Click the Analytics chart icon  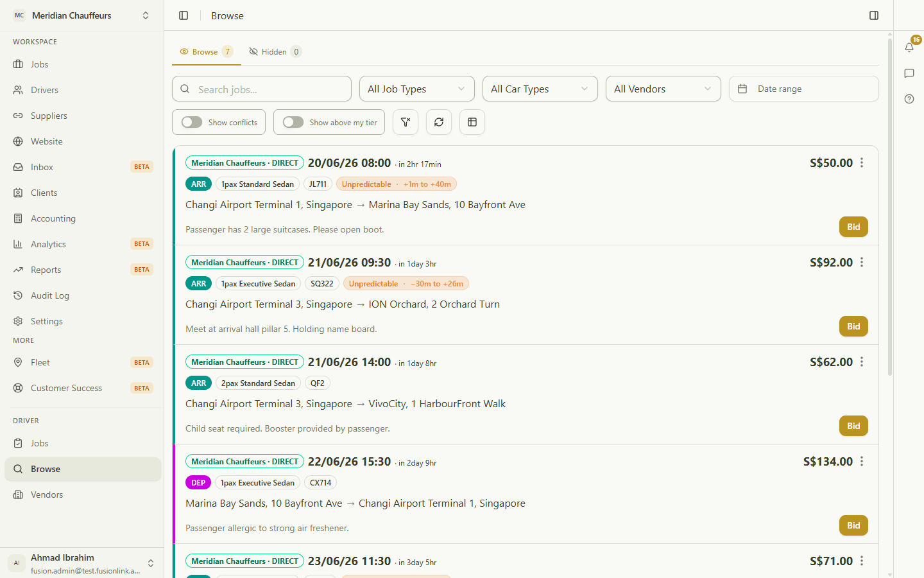[18, 244]
